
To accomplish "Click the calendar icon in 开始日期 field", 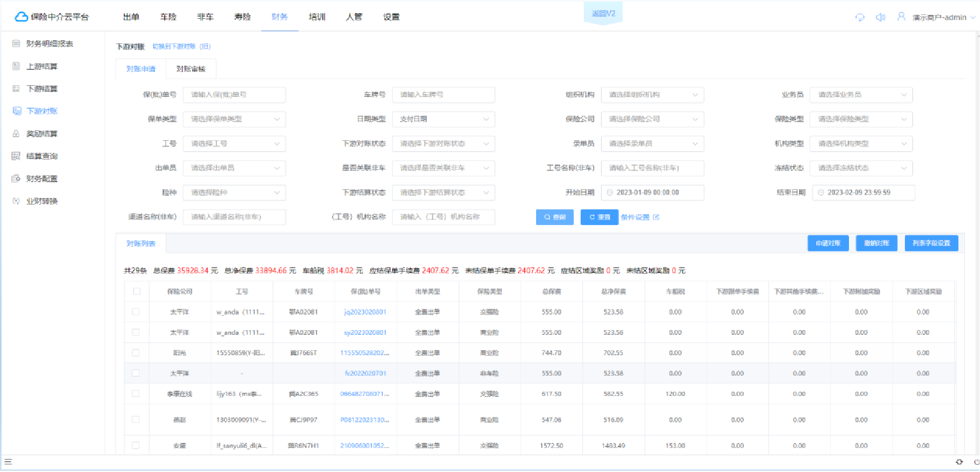I will [610, 193].
